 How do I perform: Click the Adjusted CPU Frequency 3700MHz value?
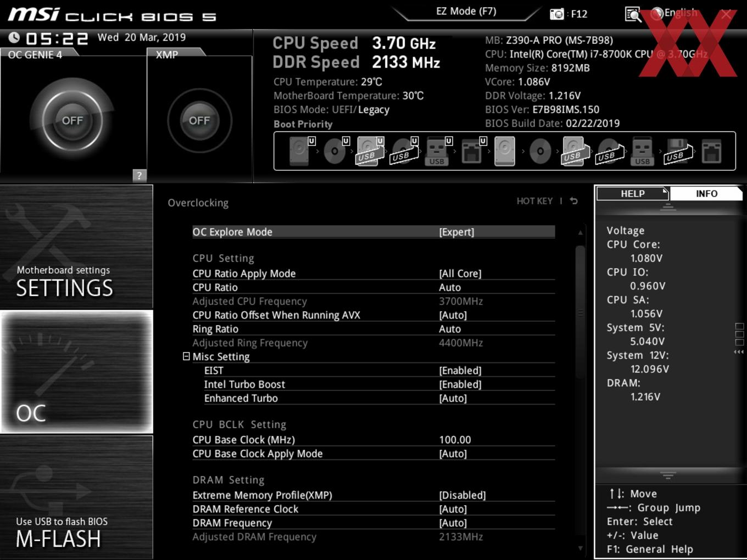pos(461,301)
